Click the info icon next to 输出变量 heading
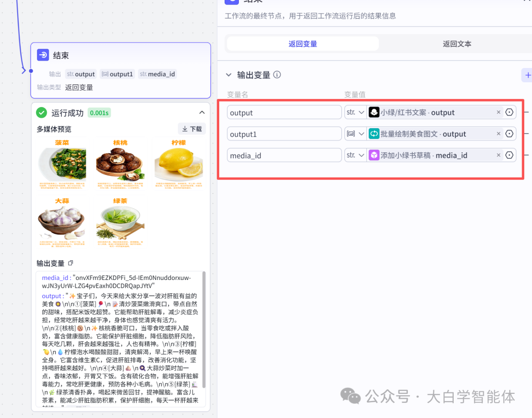Image resolution: width=532 pixels, height=418 pixels. [x=277, y=75]
